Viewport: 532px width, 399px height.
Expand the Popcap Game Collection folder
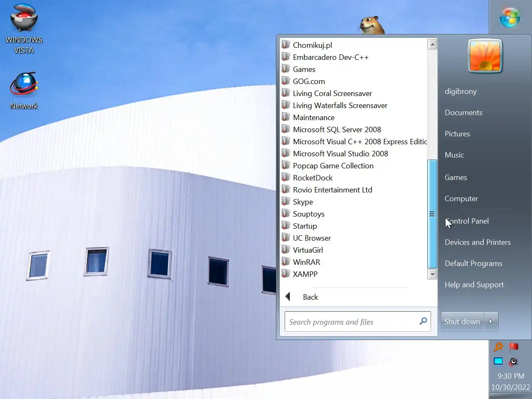point(354,165)
